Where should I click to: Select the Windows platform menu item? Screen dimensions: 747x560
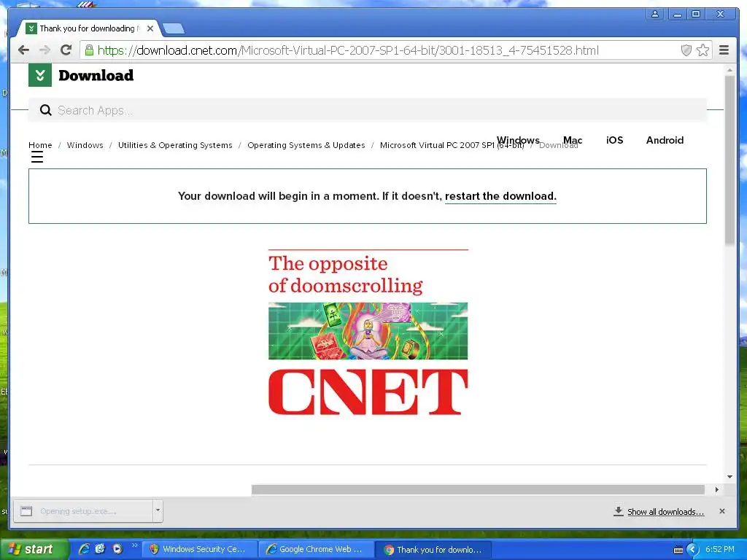[x=518, y=140]
